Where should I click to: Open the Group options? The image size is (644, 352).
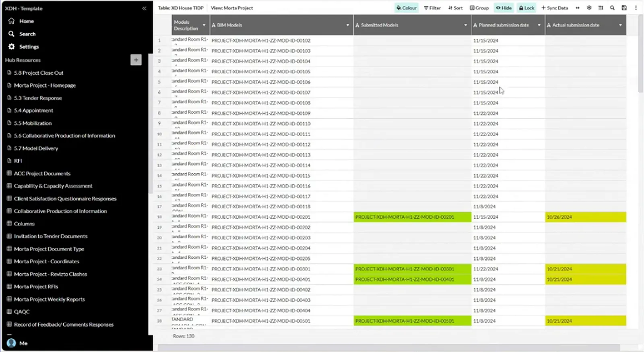(479, 8)
